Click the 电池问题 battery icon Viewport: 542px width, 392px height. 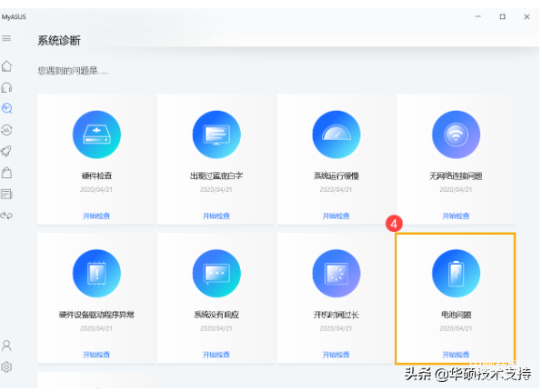point(456,274)
